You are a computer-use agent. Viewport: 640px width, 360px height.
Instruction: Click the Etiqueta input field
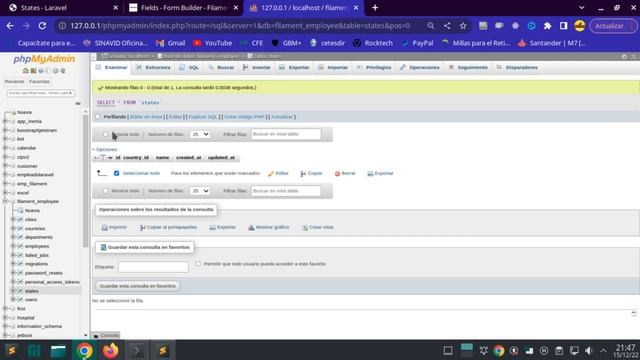[x=153, y=267]
